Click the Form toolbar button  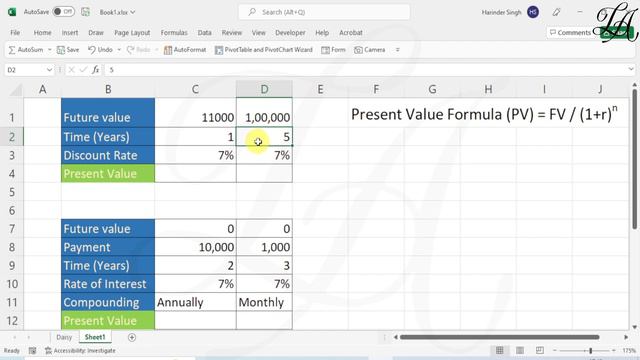[x=333, y=50]
